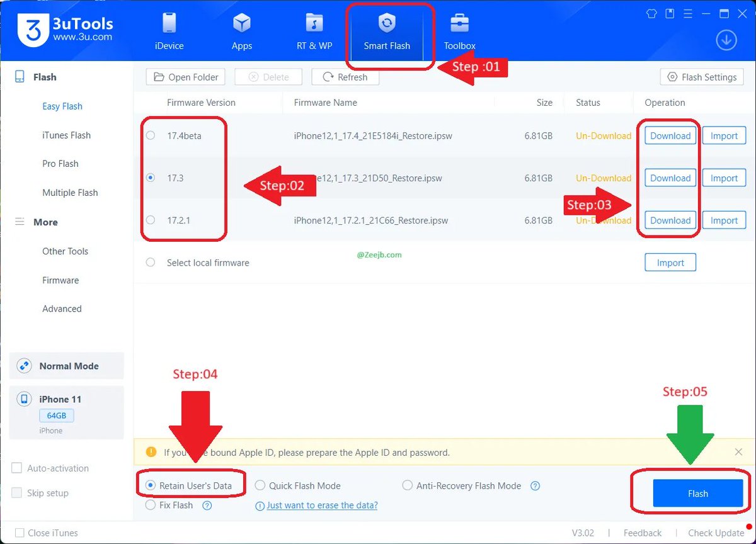756x544 pixels.
Task: Click the Normal Mode status icon
Action: coord(25,366)
